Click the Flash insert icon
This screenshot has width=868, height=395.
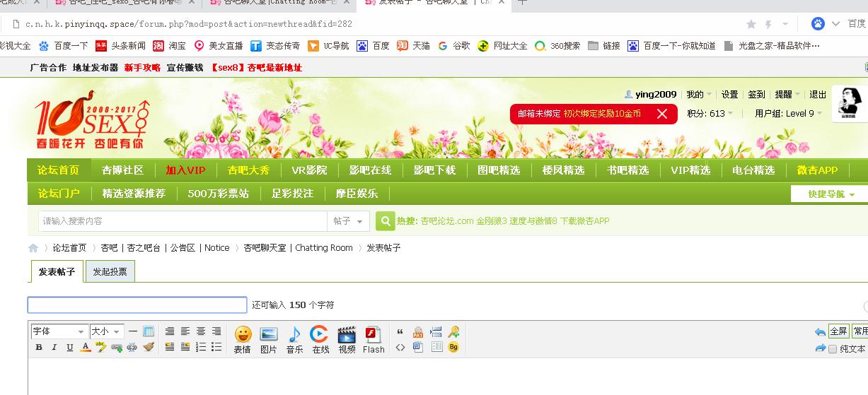[374, 340]
